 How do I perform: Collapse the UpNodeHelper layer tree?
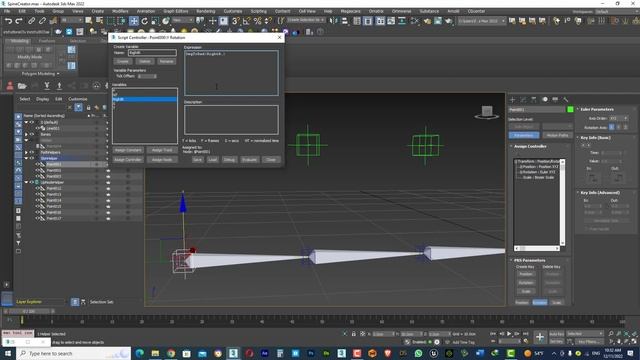pos(27,182)
